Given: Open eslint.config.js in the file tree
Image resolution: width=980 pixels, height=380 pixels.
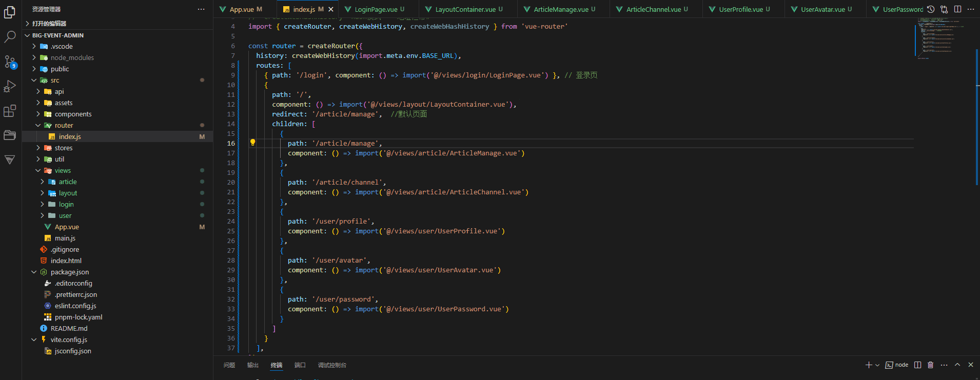Looking at the screenshot, I should click(x=117, y=306).
